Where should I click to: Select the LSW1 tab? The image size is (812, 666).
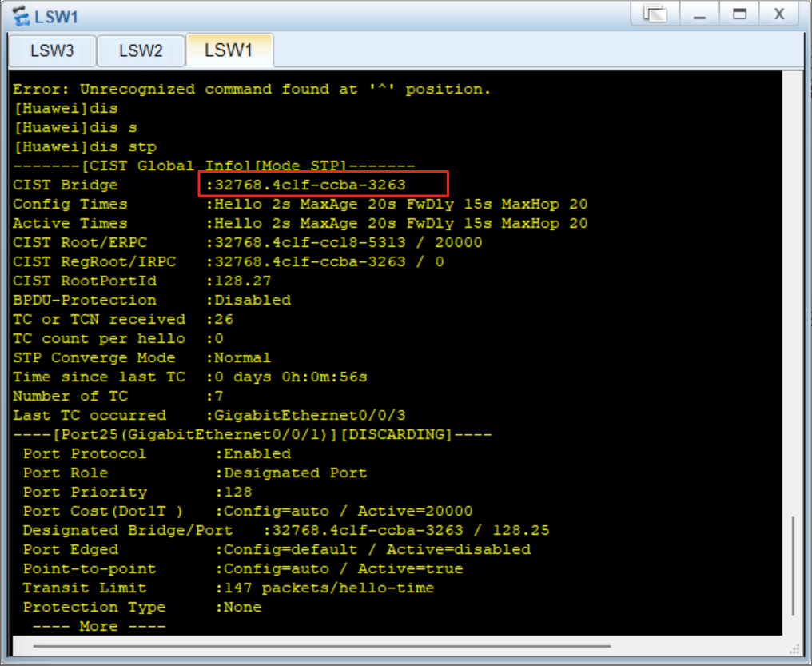[x=229, y=50]
